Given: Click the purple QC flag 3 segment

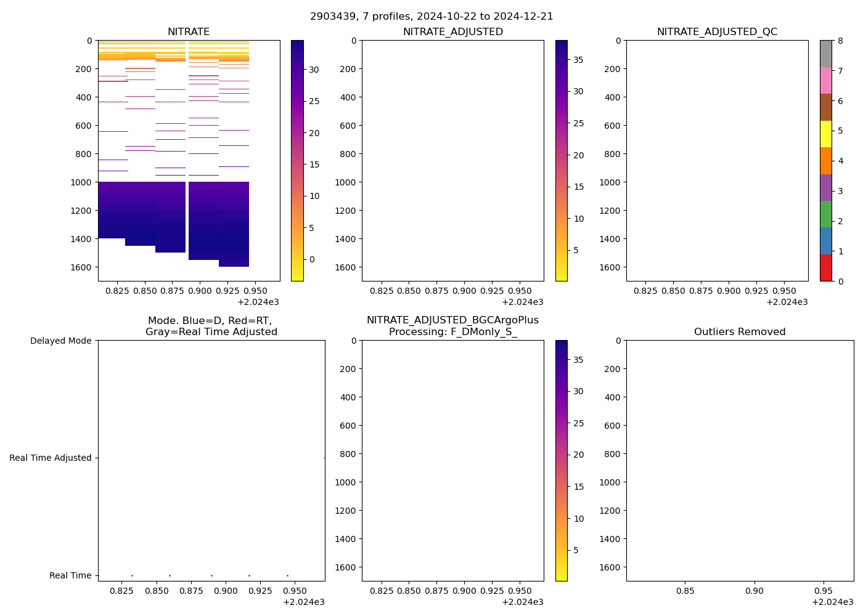Looking at the screenshot, I should click(x=825, y=187).
